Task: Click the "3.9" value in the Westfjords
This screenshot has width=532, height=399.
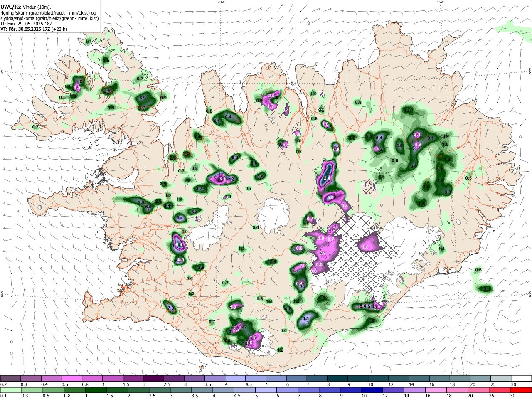Action: (143, 98)
